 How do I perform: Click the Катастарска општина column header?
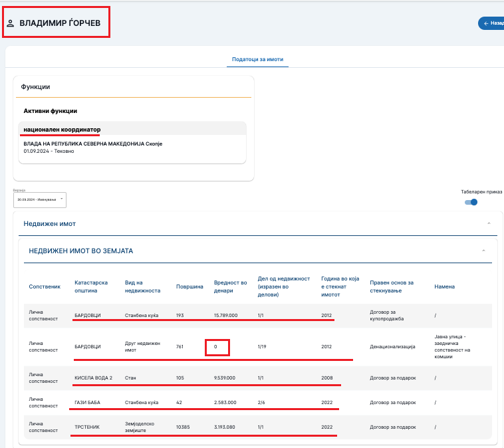coord(91,286)
